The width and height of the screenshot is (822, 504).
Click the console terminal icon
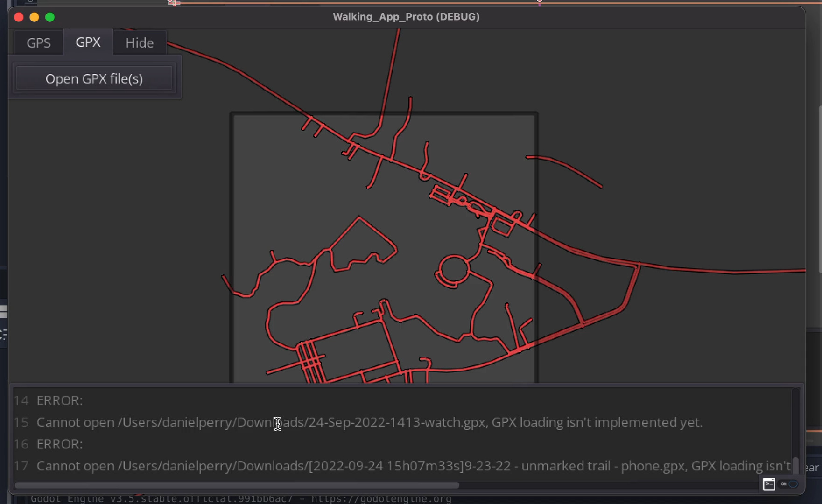pos(769,484)
